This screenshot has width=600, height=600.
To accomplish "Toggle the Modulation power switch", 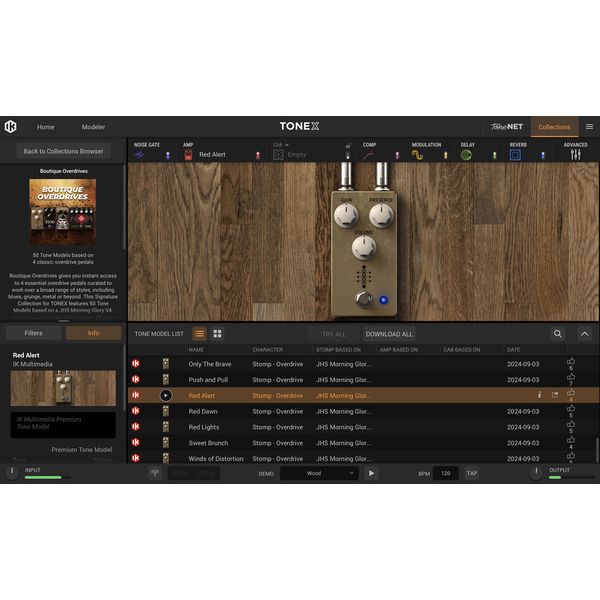I will click(445, 155).
